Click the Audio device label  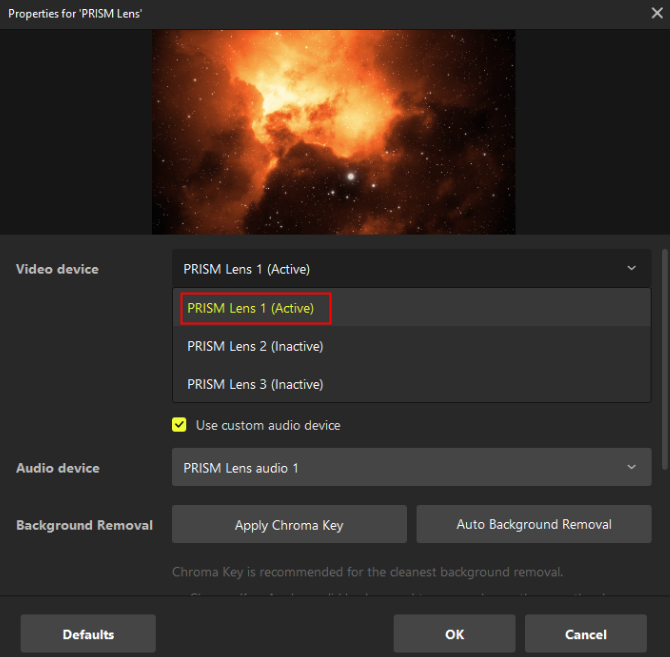[57, 468]
